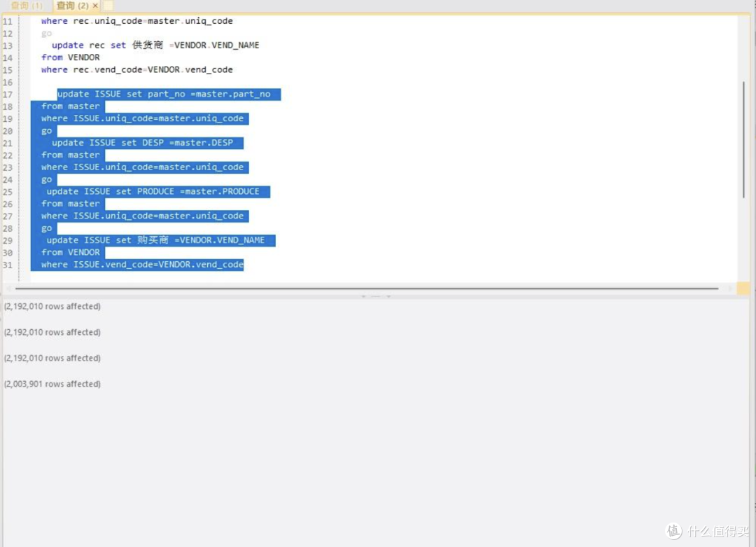The image size is (756, 547).
Task: Close the 查询 (2) tab
Action: click(95, 6)
